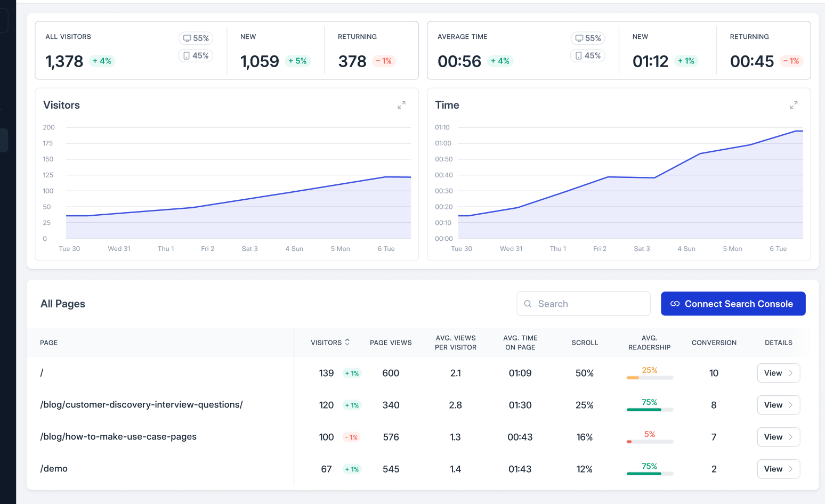
Task: Click the desktop 55% badge in Average Time
Action: click(x=588, y=38)
